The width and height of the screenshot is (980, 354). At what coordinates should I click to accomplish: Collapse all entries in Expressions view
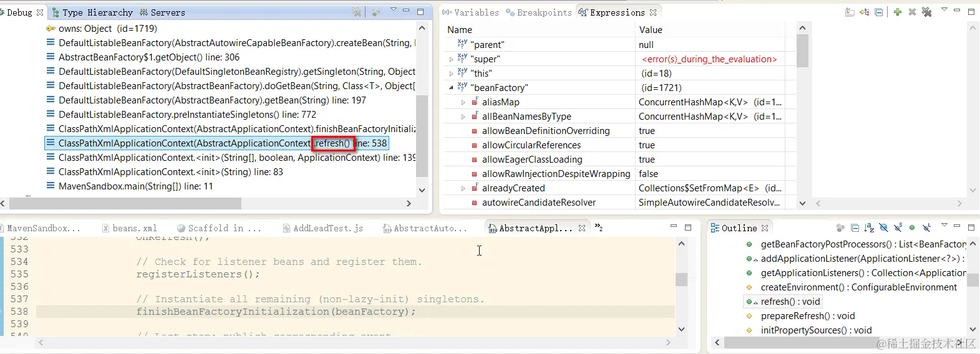pos(879,12)
